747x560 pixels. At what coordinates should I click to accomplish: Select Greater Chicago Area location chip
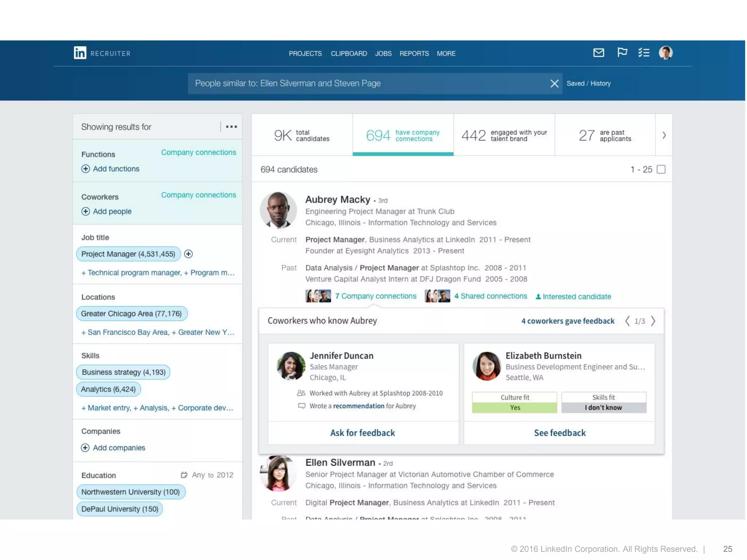coord(132,314)
